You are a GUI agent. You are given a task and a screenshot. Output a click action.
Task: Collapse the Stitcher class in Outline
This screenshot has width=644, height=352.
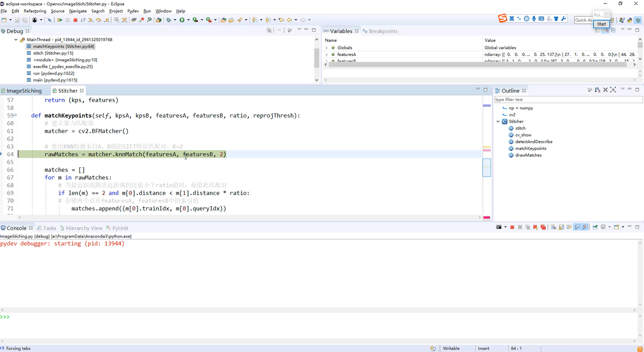click(498, 121)
